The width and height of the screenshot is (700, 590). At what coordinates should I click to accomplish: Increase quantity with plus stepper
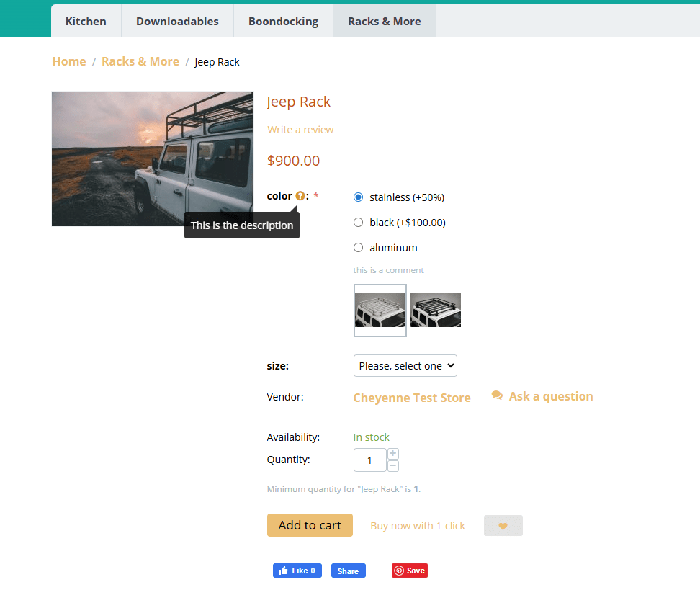click(x=393, y=454)
